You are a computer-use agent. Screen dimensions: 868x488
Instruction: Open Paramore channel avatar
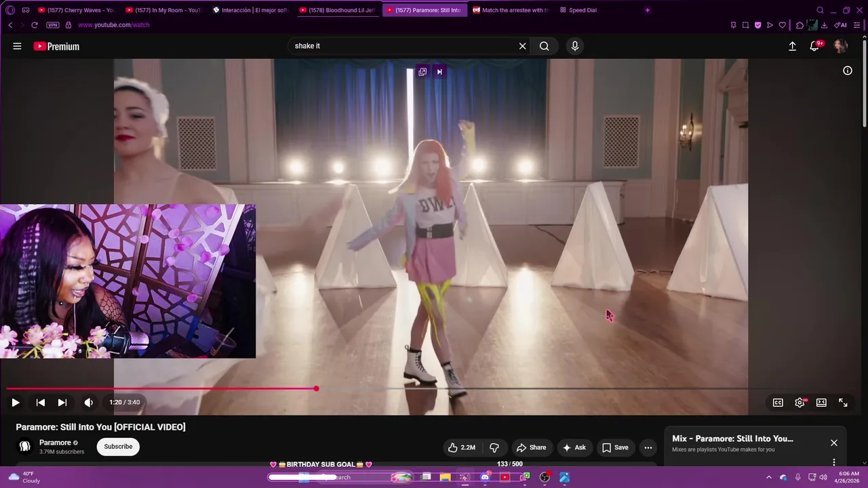[x=25, y=447]
